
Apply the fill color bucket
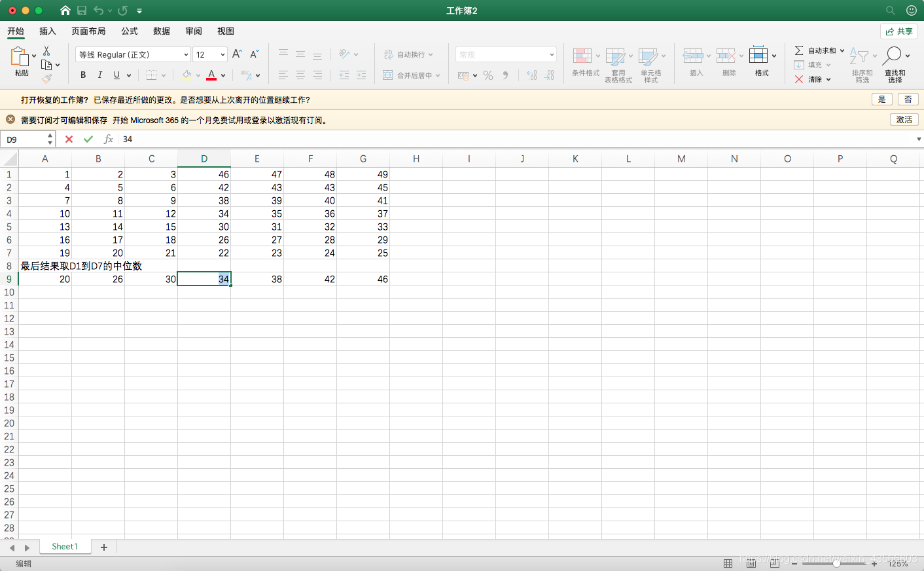pyautogui.click(x=187, y=75)
